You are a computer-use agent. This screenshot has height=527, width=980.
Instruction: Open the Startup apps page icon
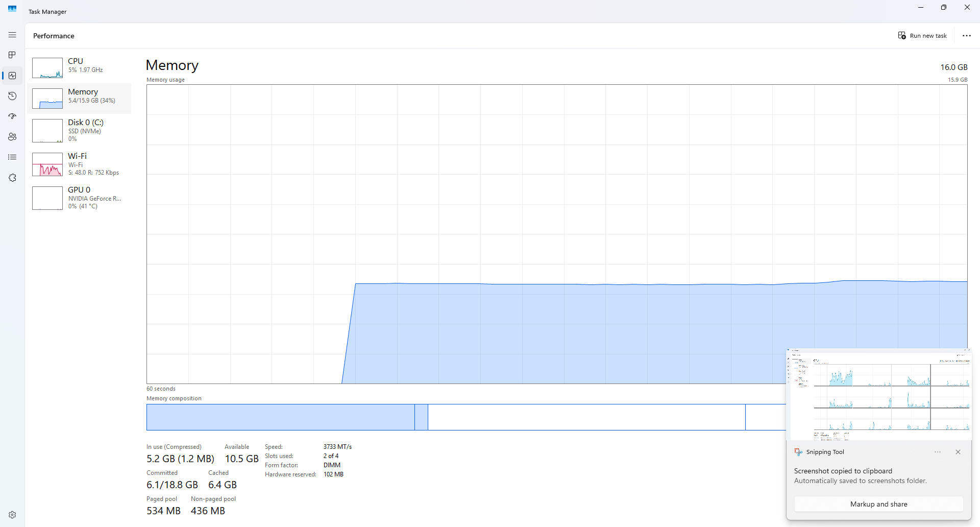pos(12,116)
